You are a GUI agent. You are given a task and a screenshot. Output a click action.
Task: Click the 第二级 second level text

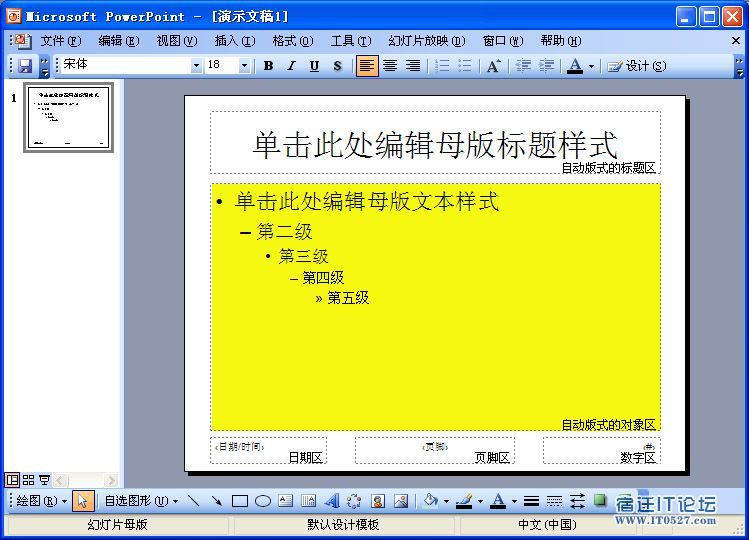pyautogui.click(x=284, y=232)
